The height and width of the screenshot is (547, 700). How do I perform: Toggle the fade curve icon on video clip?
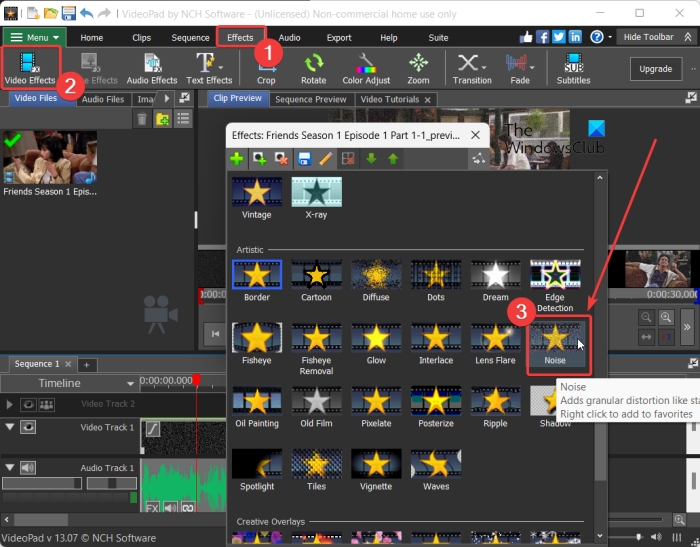tap(153, 429)
